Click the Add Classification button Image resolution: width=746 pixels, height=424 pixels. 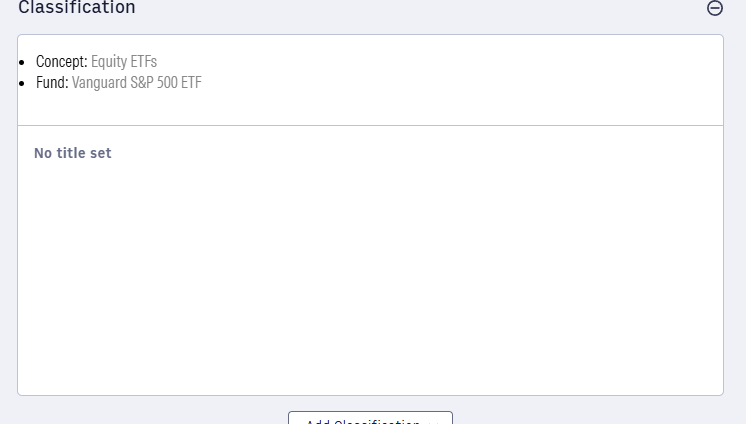click(360, 419)
